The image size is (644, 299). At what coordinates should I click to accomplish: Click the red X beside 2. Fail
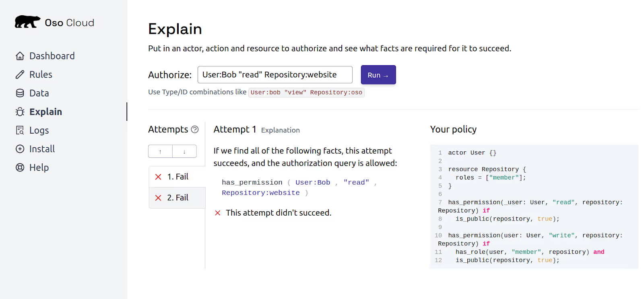point(158,198)
